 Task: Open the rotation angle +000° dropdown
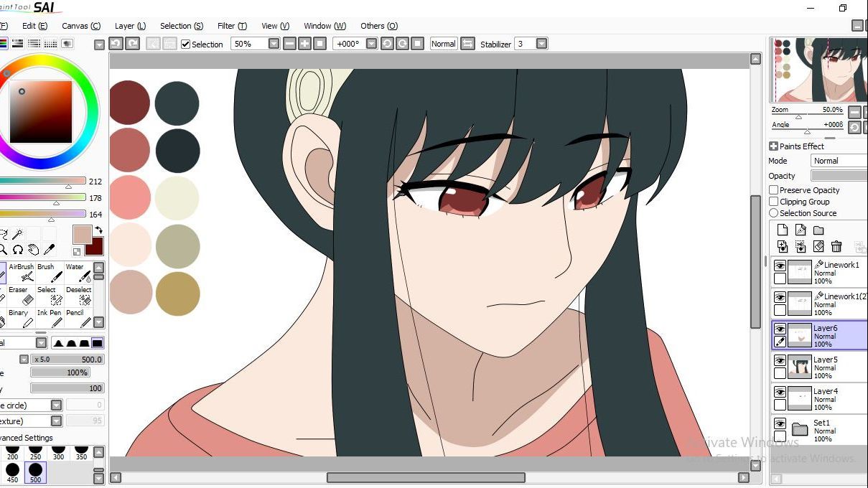coord(371,44)
